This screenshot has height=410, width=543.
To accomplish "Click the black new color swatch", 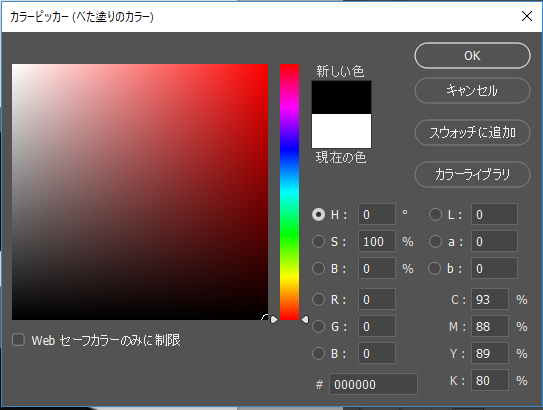I will click(x=341, y=97).
